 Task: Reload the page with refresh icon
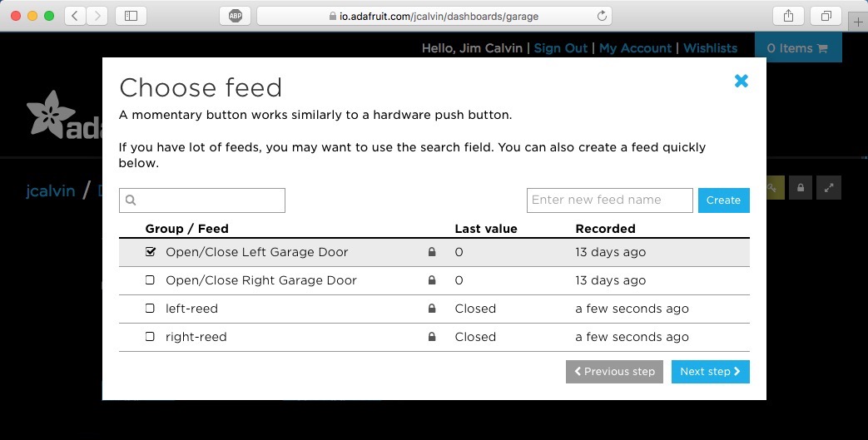pos(602,16)
